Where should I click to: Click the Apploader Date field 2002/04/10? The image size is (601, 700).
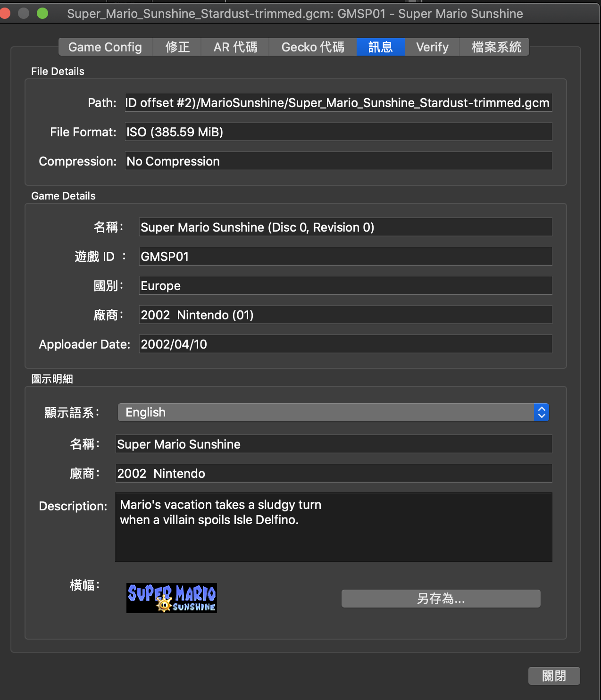click(345, 344)
